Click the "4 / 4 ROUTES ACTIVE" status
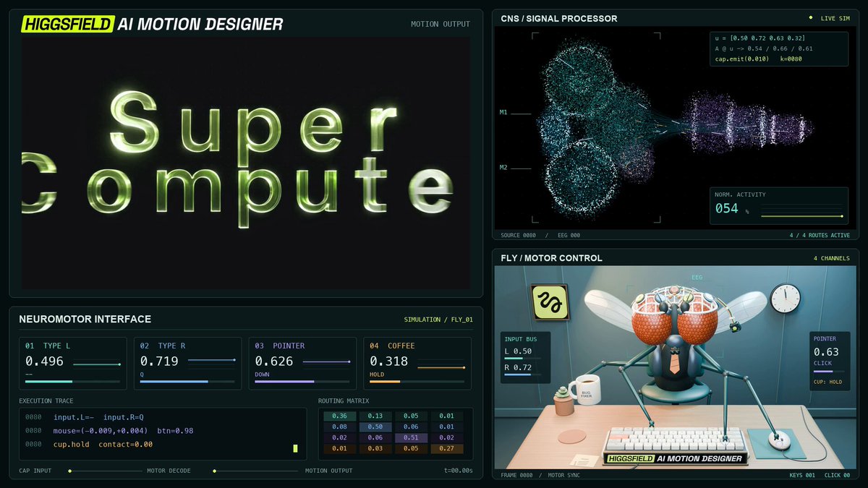868x488 pixels. pos(820,235)
